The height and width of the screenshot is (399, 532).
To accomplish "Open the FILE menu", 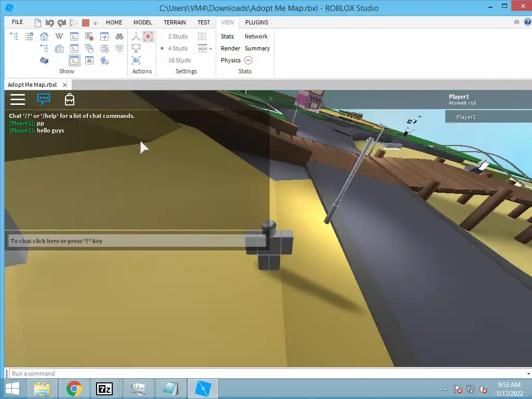I will click(x=17, y=22).
